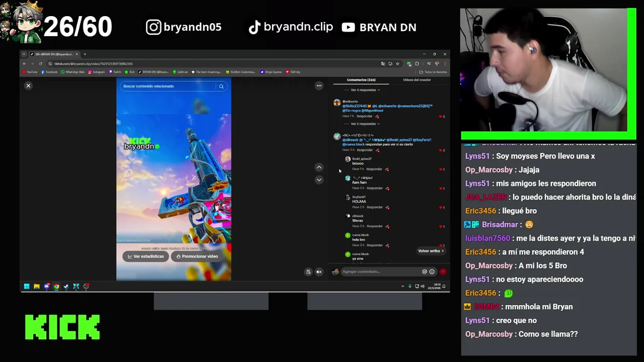Screen dimensions: 644x362
Task: Click the auto-scroll icon beside mute
Action: click(308, 272)
